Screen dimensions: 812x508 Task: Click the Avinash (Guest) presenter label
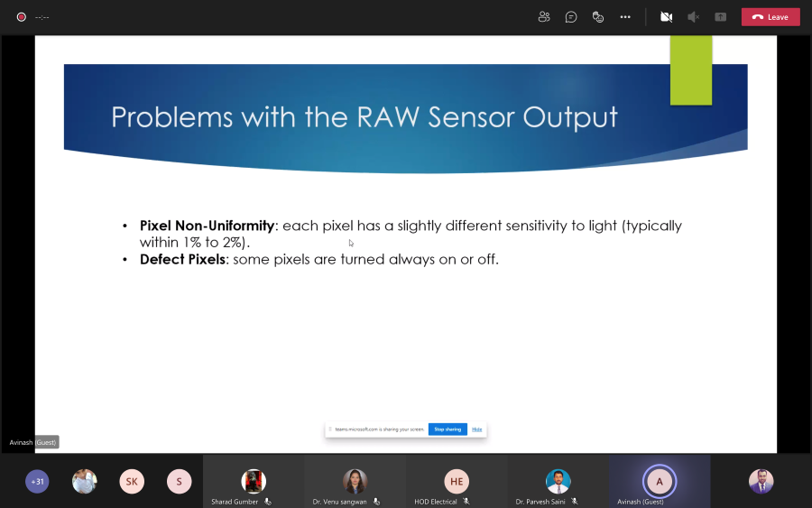(x=32, y=442)
